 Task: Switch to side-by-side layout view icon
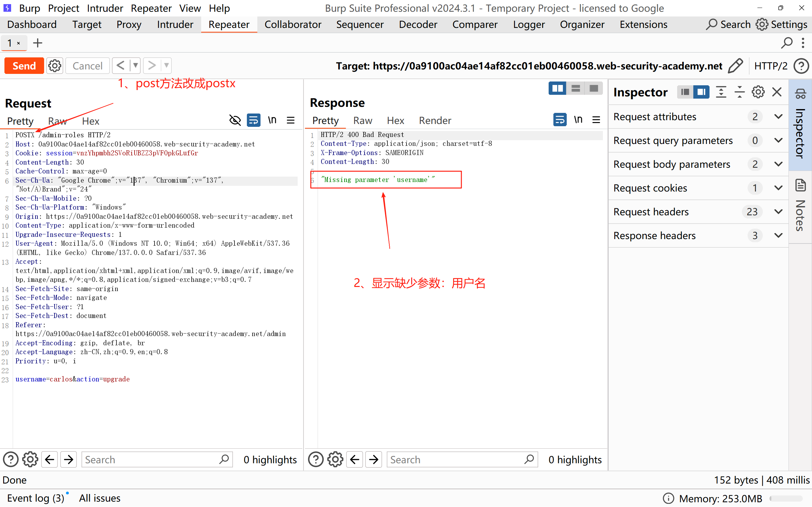557,88
